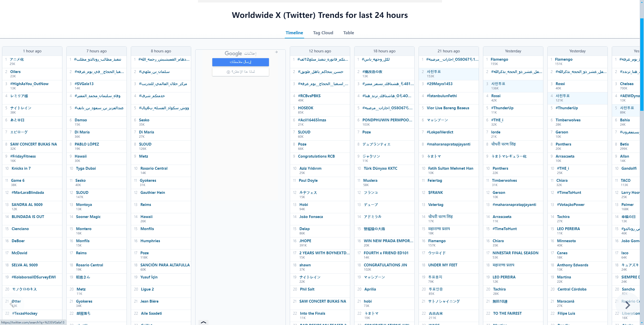Open the Sooner Magic trend
The width and height of the screenshot is (644, 325).
(88, 217)
